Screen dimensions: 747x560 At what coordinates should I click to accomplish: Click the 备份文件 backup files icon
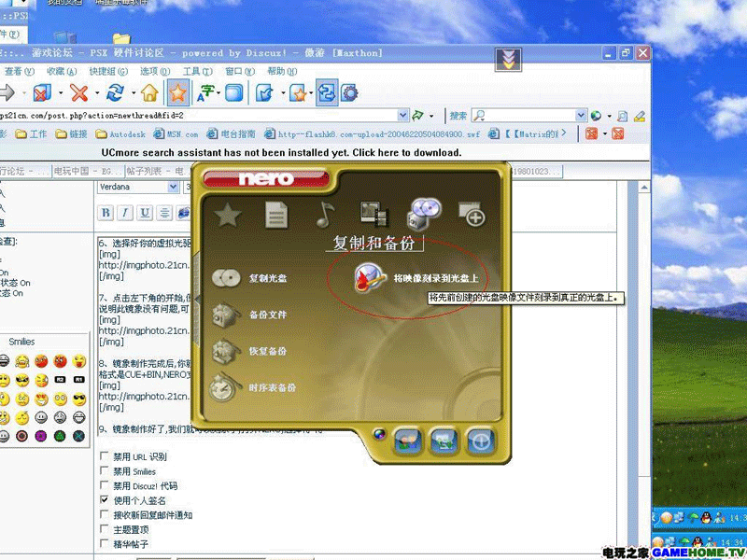click(225, 315)
